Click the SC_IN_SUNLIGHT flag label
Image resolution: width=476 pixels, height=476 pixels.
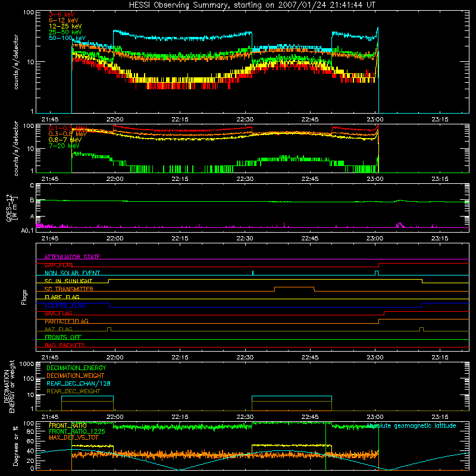pos(68,281)
